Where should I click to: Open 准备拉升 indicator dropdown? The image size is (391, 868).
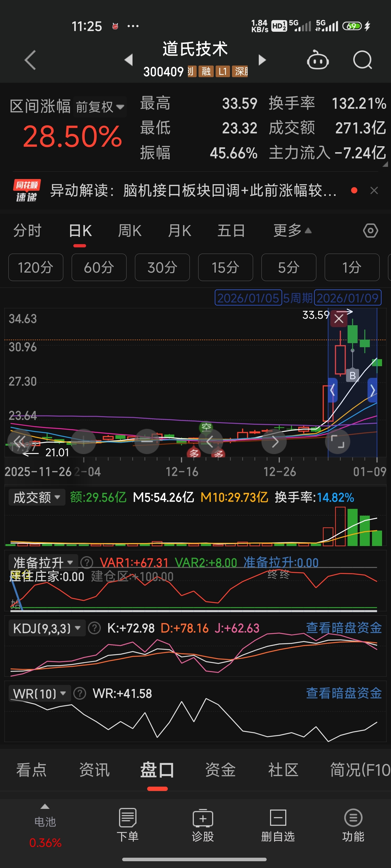tap(43, 562)
